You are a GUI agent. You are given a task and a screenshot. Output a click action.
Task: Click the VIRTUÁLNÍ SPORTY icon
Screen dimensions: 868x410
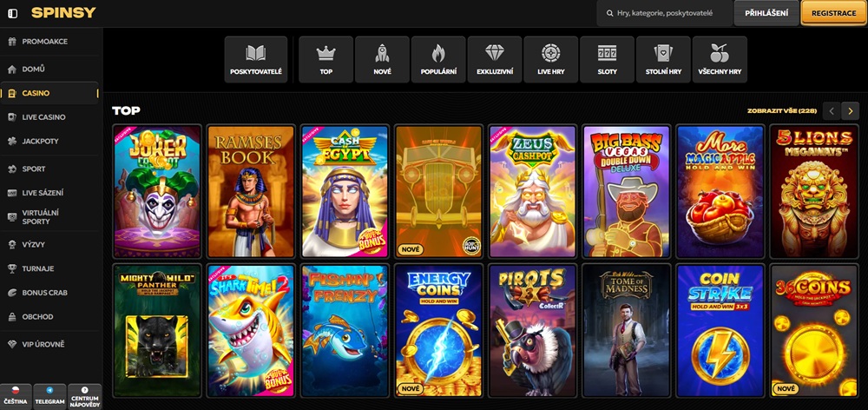[x=11, y=216]
